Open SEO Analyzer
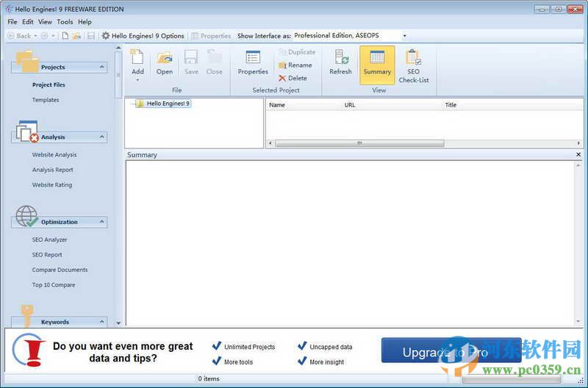The width and height of the screenshot is (588, 388). [49, 239]
